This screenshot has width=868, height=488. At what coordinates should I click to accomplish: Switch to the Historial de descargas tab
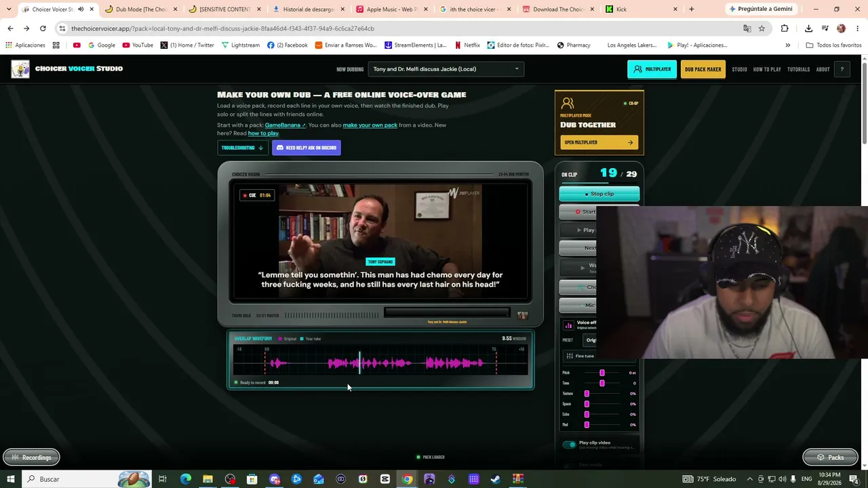(x=309, y=9)
